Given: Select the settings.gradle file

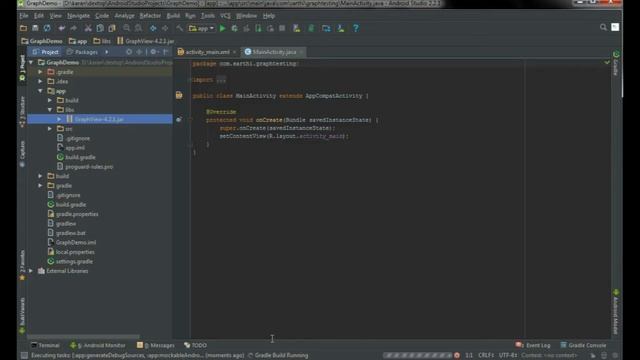Looking at the screenshot, I should pos(70,261).
